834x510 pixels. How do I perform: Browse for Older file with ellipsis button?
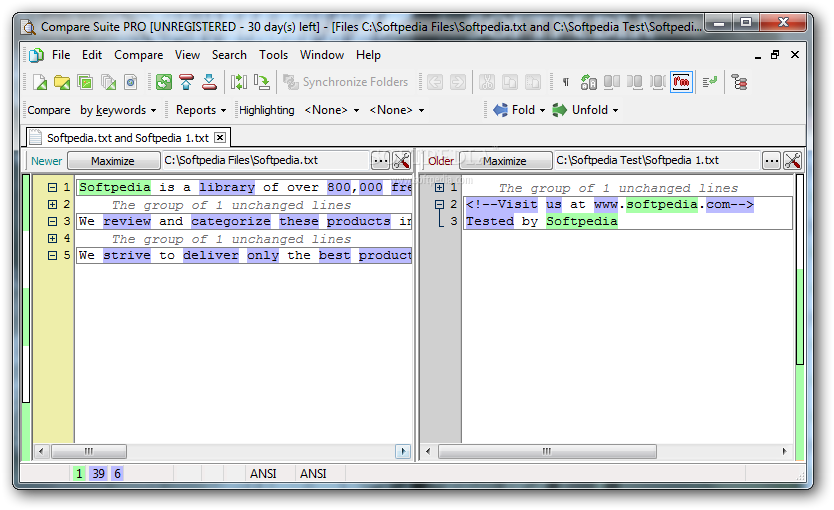(x=771, y=161)
